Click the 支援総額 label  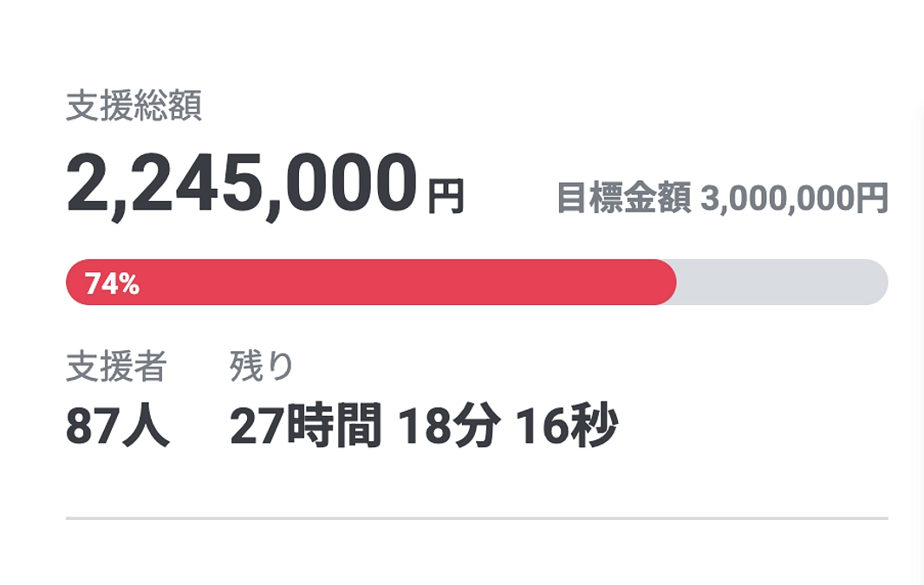point(134,107)
